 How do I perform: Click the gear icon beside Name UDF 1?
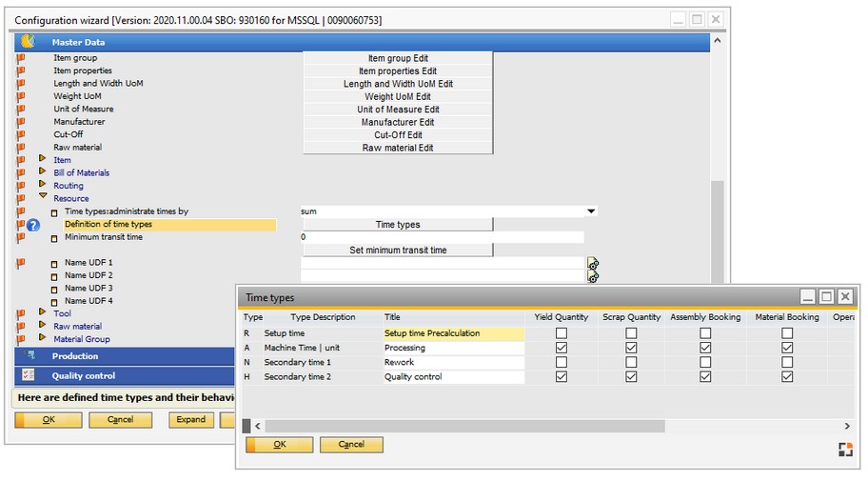point(593,264)
